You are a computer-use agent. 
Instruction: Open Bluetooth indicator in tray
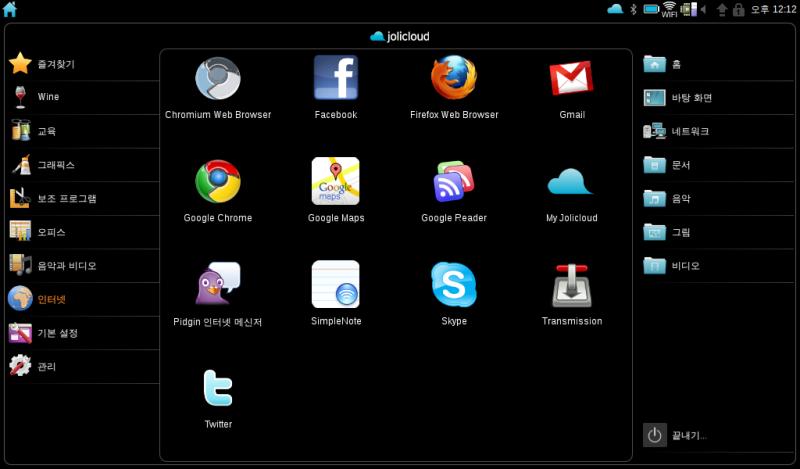tap(634, 9)
